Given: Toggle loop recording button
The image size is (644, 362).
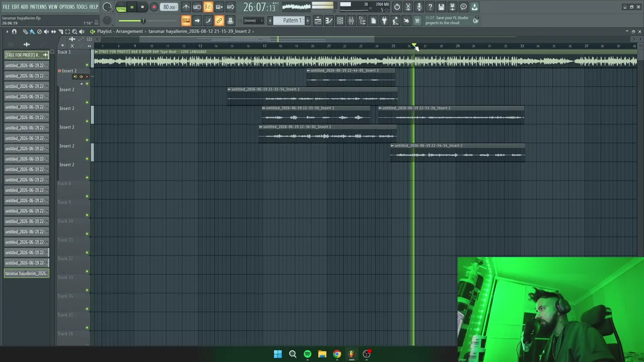Looking at the screenshot, I should pyautogui.click(x=230, y=7).
